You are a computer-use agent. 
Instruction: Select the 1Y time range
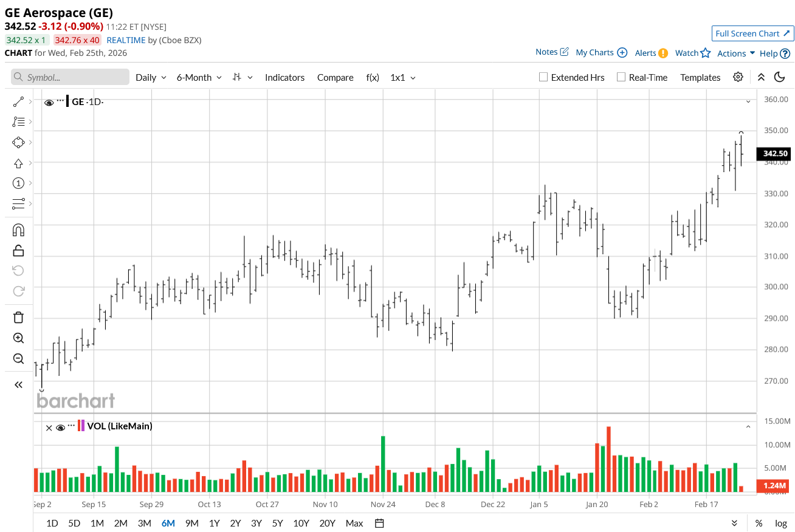pos(214,523)
